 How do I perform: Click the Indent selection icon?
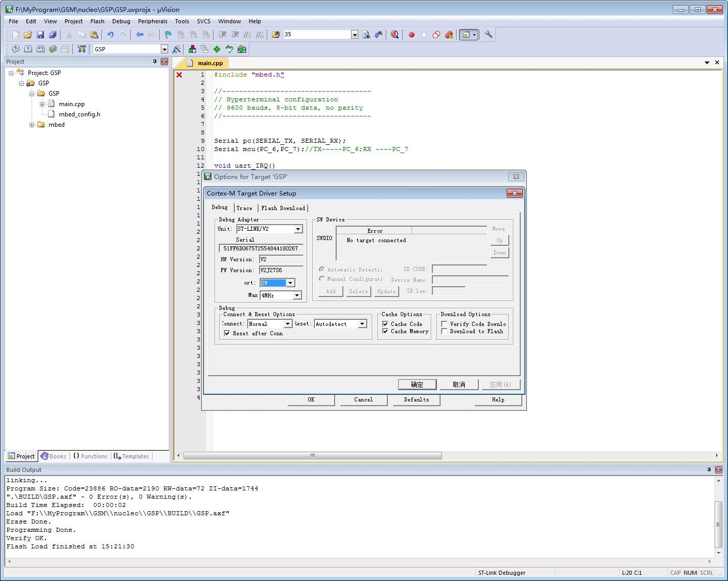click(x=222, y=35)
